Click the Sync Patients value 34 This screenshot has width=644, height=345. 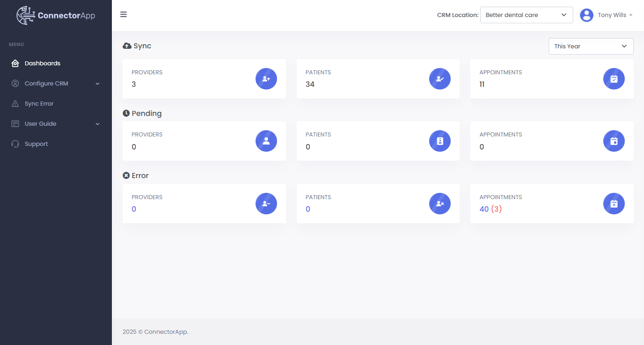(x=310, y=84)
